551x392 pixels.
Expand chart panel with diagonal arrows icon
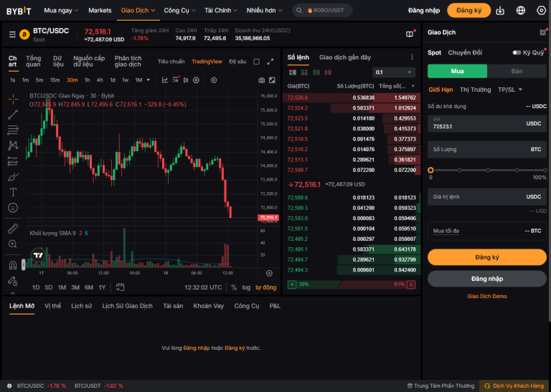pyautogui.click(x=270, y=62)
